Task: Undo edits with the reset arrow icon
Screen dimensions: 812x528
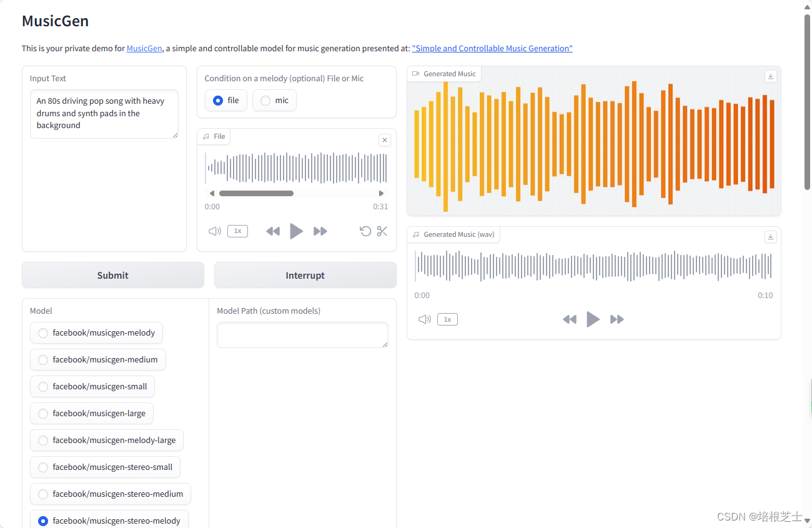Action: point(365,231)
